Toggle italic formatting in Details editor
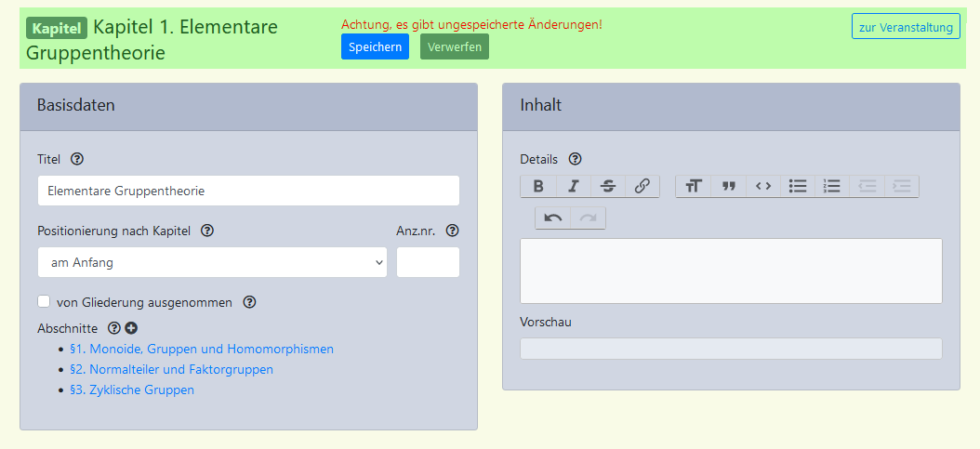This screenshot has height=449, width=980. coord(573,186)
